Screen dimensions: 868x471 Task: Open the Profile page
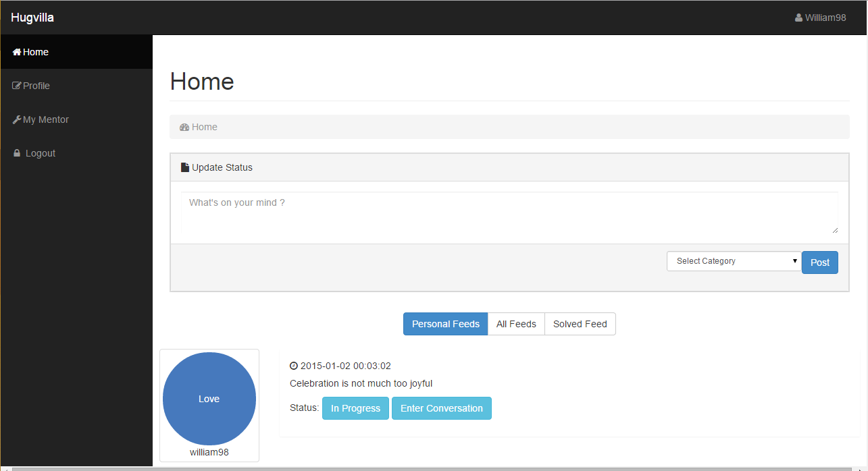(76, 86)
